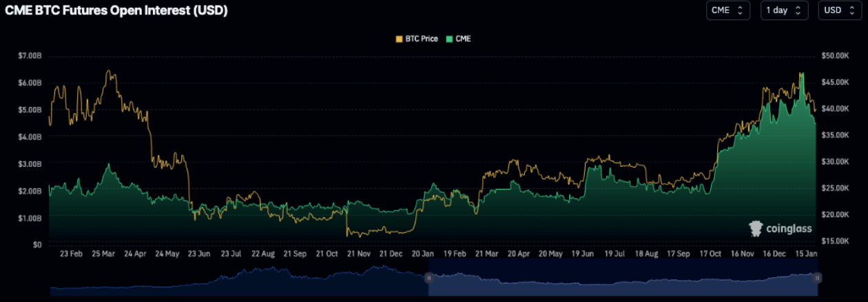
Task: Toggle the CME legend series
Action: click(459, 39)
